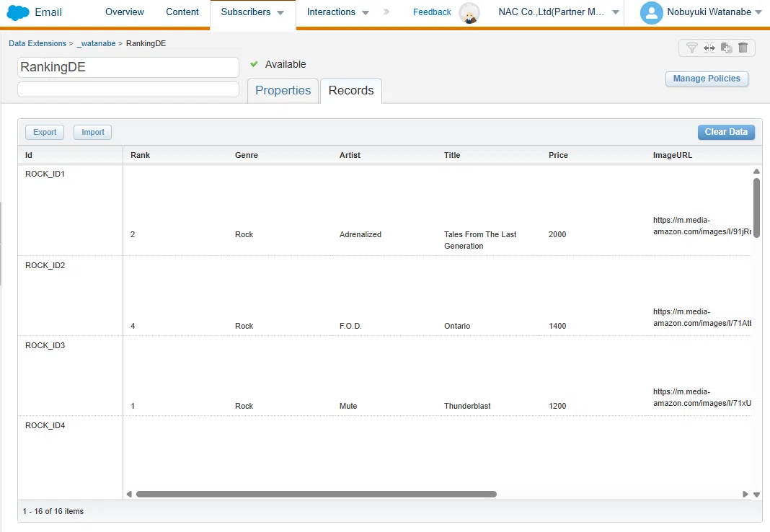Open the filter funnel tool
The image size is (770, 532).
[x=691, y=48]
